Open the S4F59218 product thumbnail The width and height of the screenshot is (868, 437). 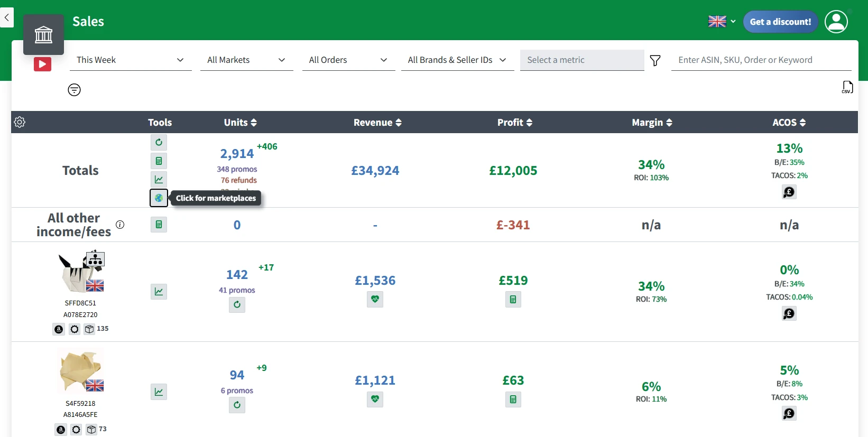(81, 370)
